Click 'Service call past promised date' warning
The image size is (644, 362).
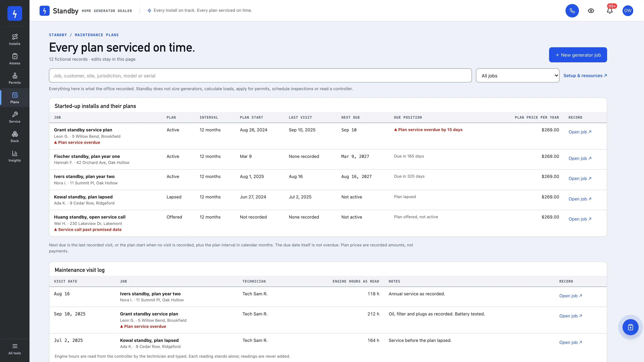(88, 230)
